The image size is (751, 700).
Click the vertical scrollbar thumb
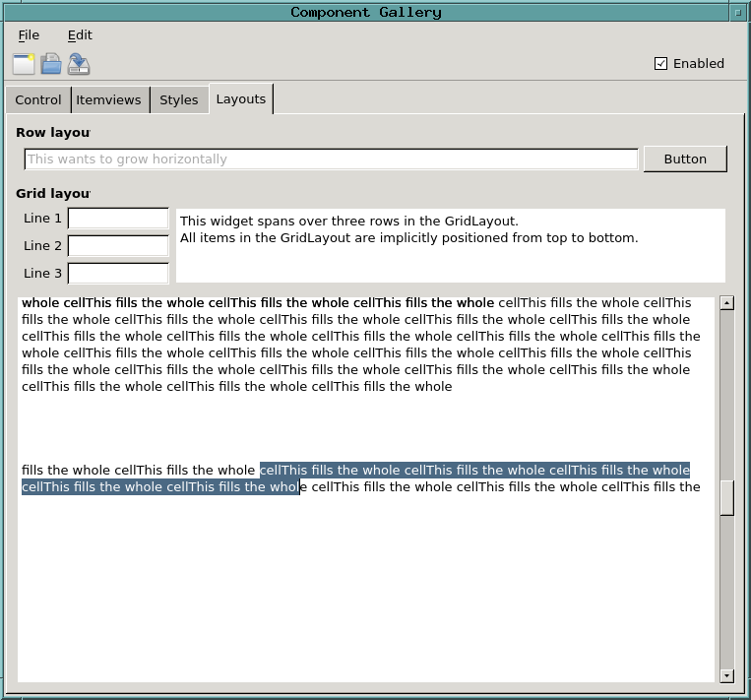tap(727, 498)
